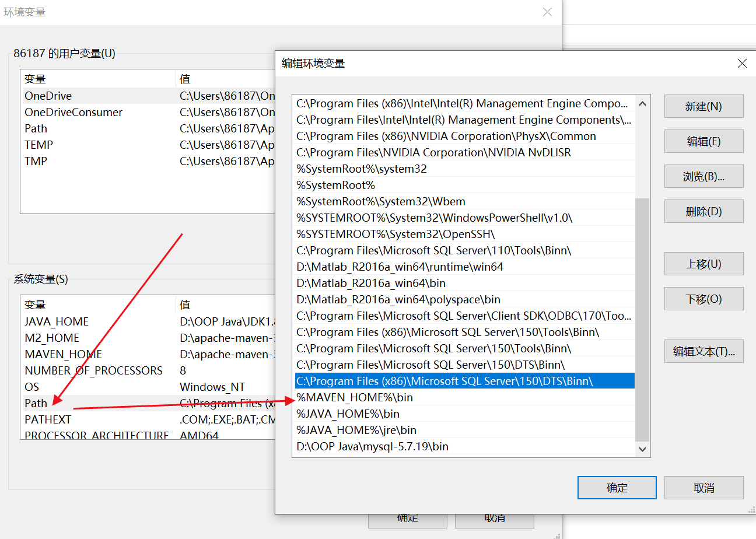Screen dimensions: 756x539
Task: Select WindowsPowerShell\v1.0\ path entry
Action: point(464,218)
